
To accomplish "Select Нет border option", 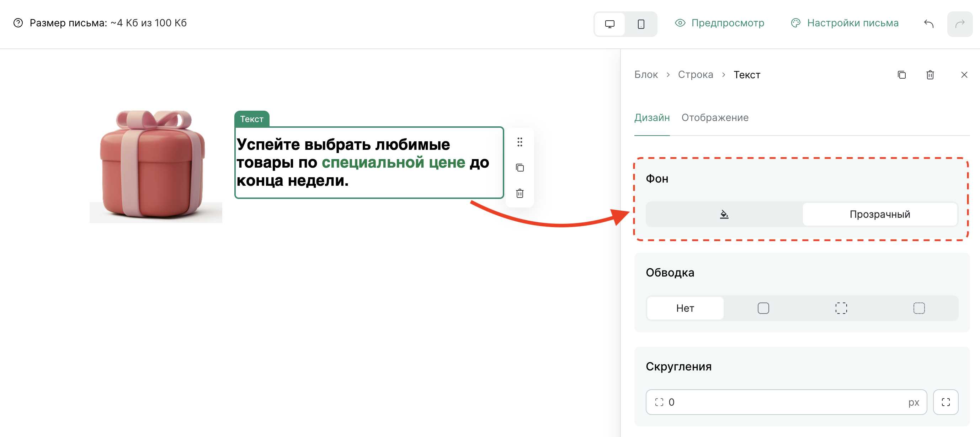I will [685, 308].
